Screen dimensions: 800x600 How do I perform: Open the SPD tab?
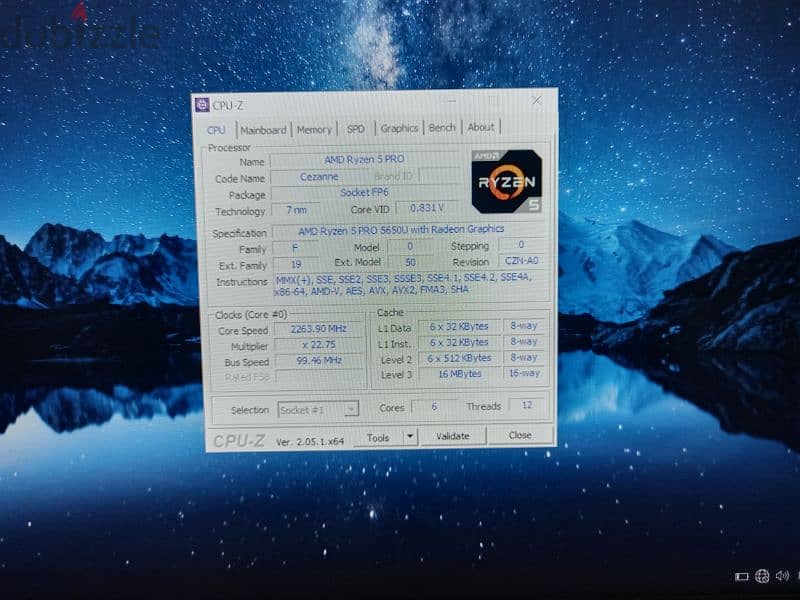coord(356,129)
